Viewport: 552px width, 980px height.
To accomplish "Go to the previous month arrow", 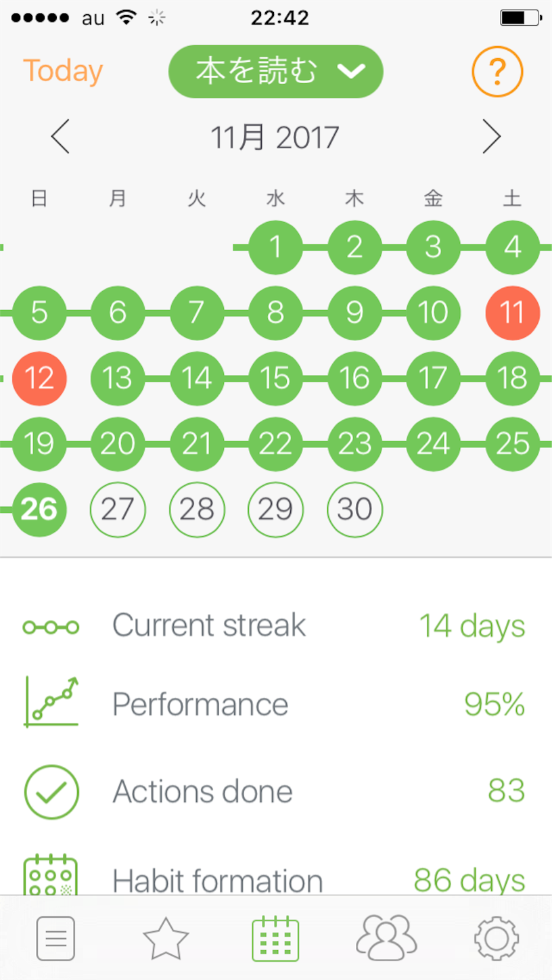I will tap(60, 137).
